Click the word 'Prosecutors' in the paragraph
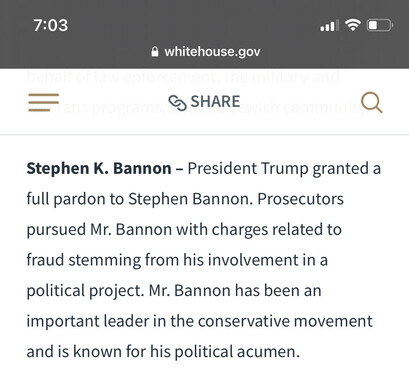The height and width of the screenshot is (392, 409). pyautogui.click(x=300, y=199)
